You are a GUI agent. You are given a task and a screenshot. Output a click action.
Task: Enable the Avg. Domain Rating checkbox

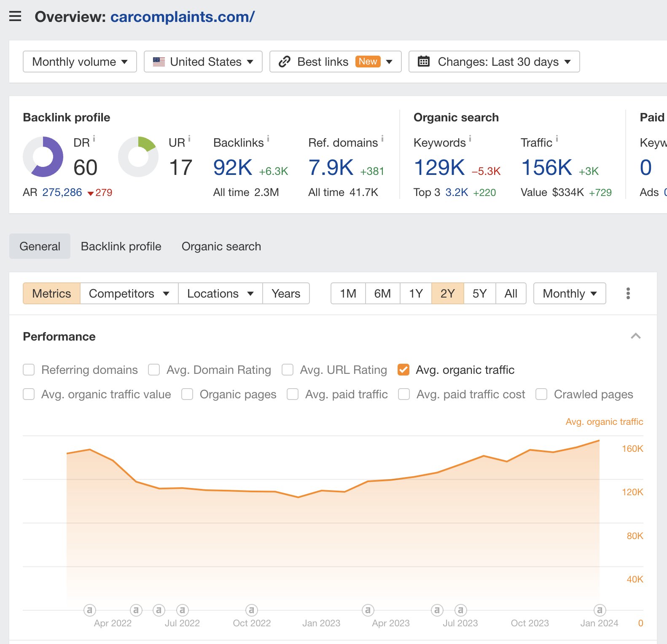pos(154,370)
